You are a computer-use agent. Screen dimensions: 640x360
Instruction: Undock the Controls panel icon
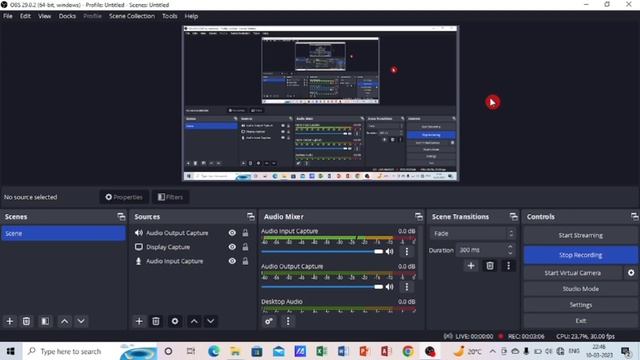[x=634, y=216]
